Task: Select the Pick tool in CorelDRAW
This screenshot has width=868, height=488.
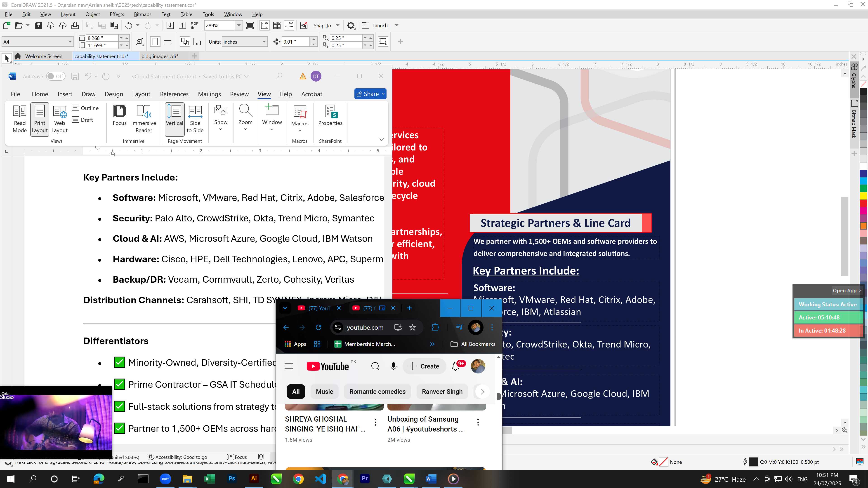Action: 7,58
